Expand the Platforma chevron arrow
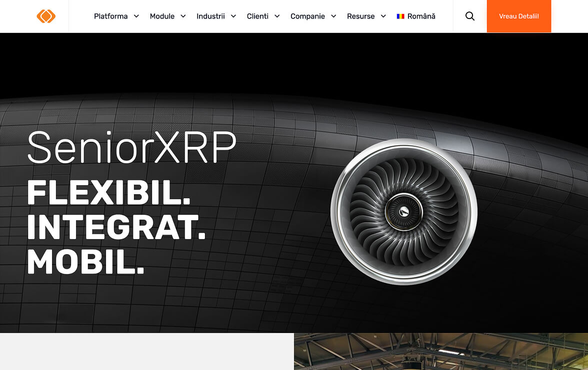Image resolution: width=588 pixels, height=370 pixels. [136, 16]
